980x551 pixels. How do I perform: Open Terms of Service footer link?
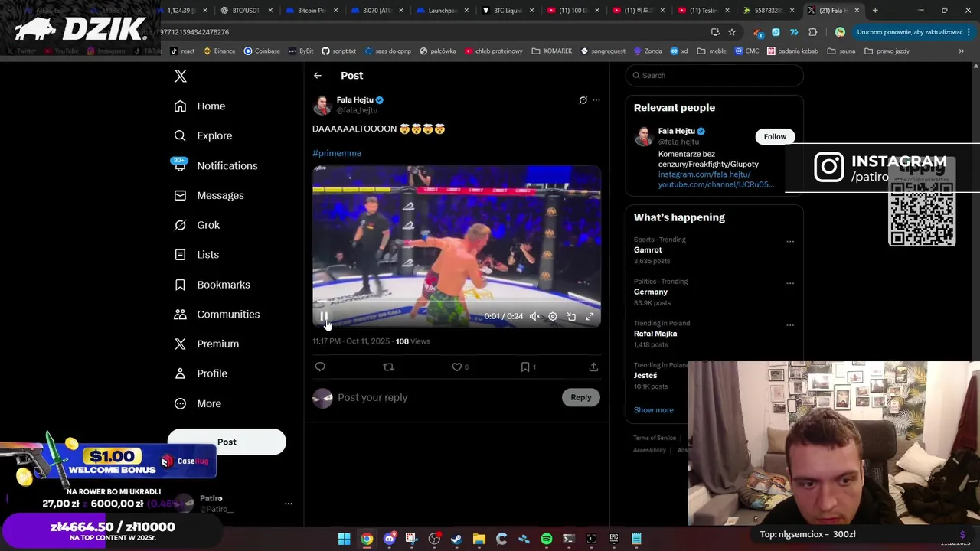[x=655, y=438]
